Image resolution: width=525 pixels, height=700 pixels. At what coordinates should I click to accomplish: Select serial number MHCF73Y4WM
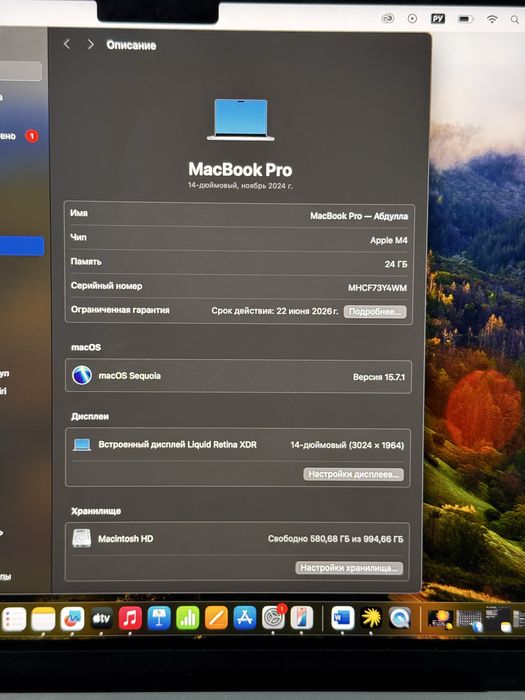(x=377, y=288)
